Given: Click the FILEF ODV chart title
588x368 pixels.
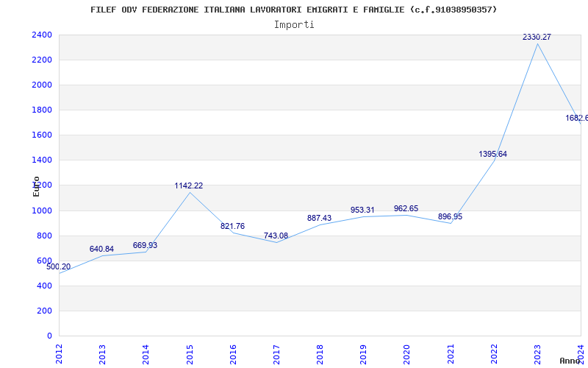Looking at the screenshot, I should pyautogui.click(x=294, y=10).
